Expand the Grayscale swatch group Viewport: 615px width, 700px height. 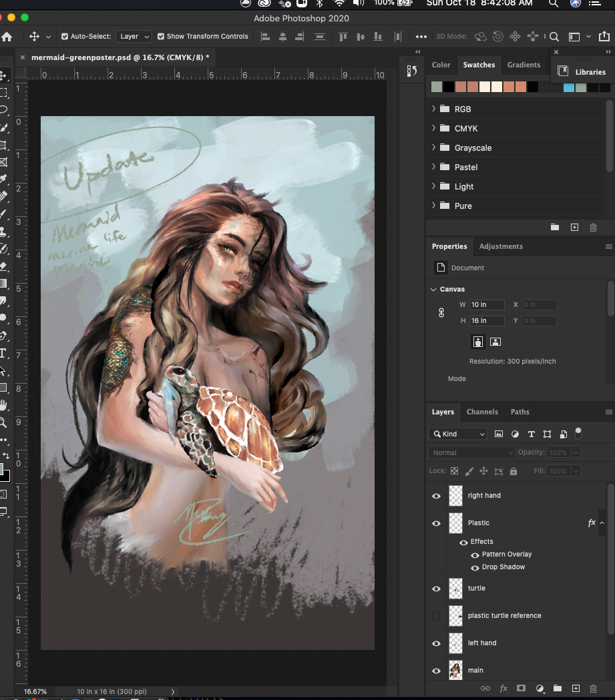433,147
